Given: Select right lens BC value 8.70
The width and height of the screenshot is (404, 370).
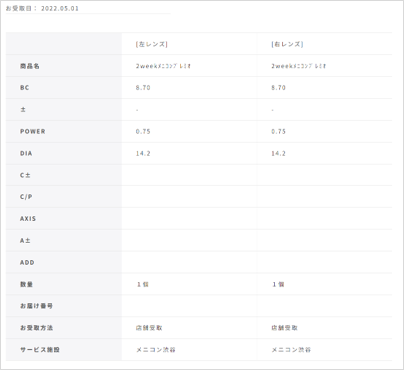Looking at the screenshot, I should (278, 88).
